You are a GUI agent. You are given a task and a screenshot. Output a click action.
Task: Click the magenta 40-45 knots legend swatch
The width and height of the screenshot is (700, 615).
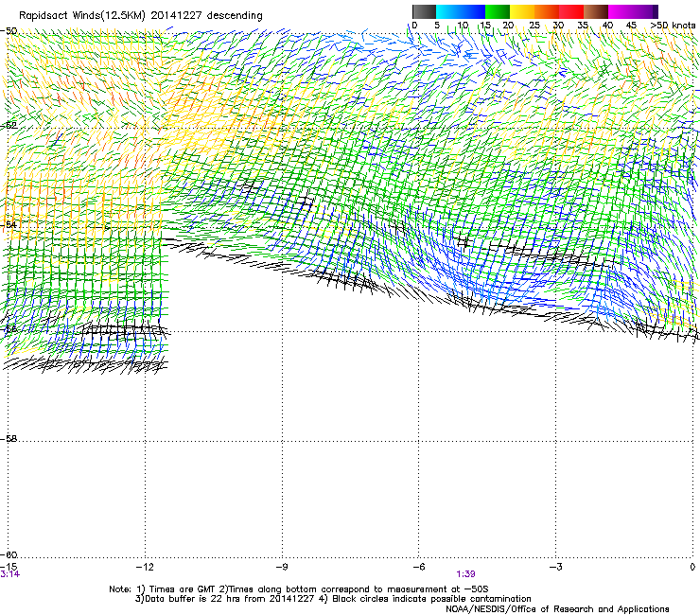tap(621, 11)
